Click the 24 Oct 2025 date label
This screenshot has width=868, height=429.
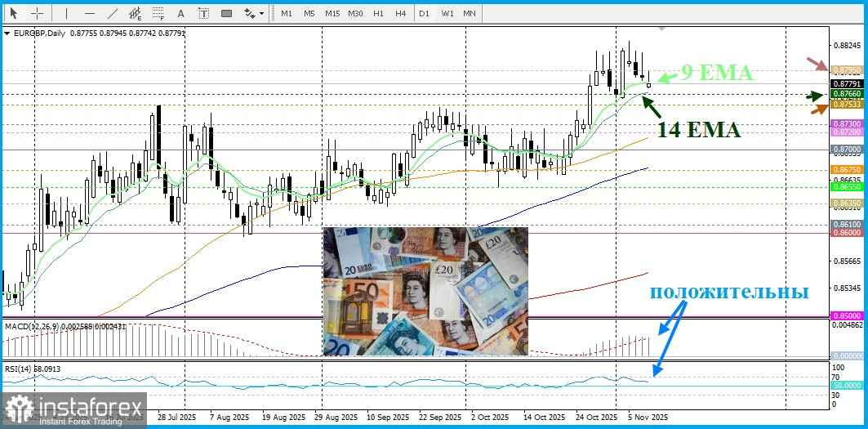(596, 417)
